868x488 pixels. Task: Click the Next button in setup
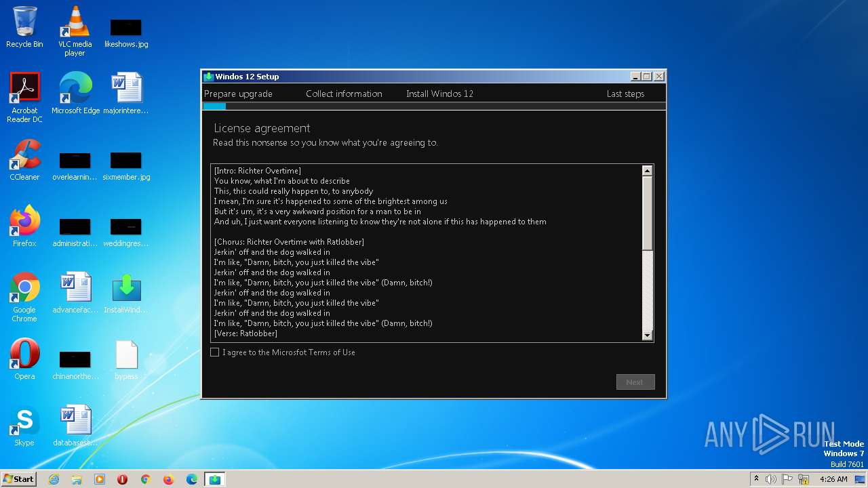point(635,382)
